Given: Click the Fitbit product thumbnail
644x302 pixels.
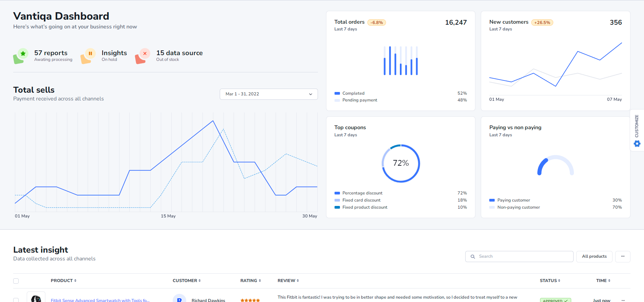Looking at the screenshot, I should coord(36,297).
